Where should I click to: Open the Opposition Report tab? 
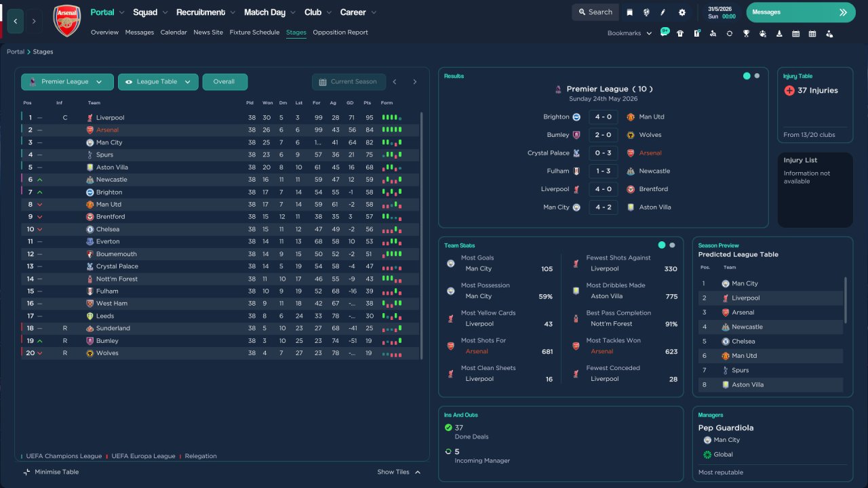(x=340, y=33)
